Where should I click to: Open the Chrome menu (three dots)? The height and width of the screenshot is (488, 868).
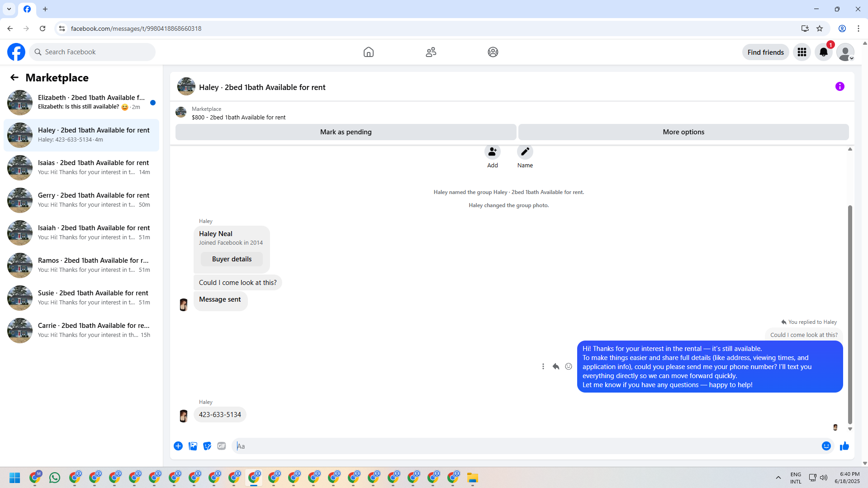[859, 28]
